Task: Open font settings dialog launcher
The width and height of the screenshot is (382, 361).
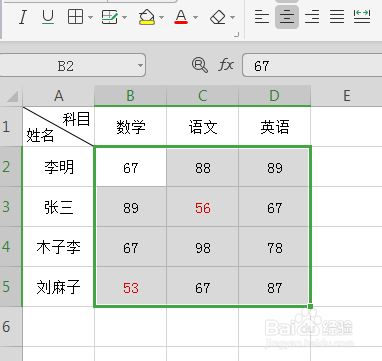Action: coord(237,34)
